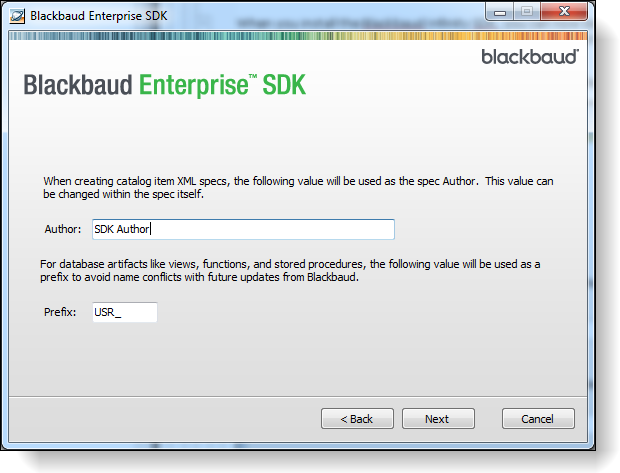Screen dimensions: 620x473
Task: Click the dark gray 'Blackbaud' heading word
Action: coord(78,85)
